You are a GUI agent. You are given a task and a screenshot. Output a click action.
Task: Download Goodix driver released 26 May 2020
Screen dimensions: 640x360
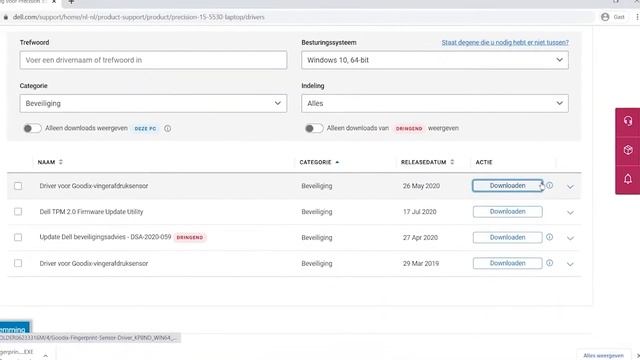(507, 186)
